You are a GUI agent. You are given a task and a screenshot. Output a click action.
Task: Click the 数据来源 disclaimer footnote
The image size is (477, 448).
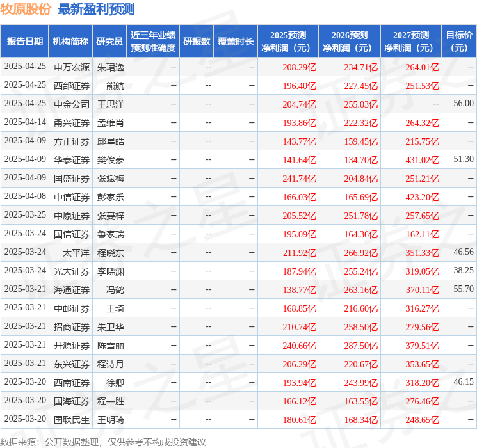(x=103, y=442)
